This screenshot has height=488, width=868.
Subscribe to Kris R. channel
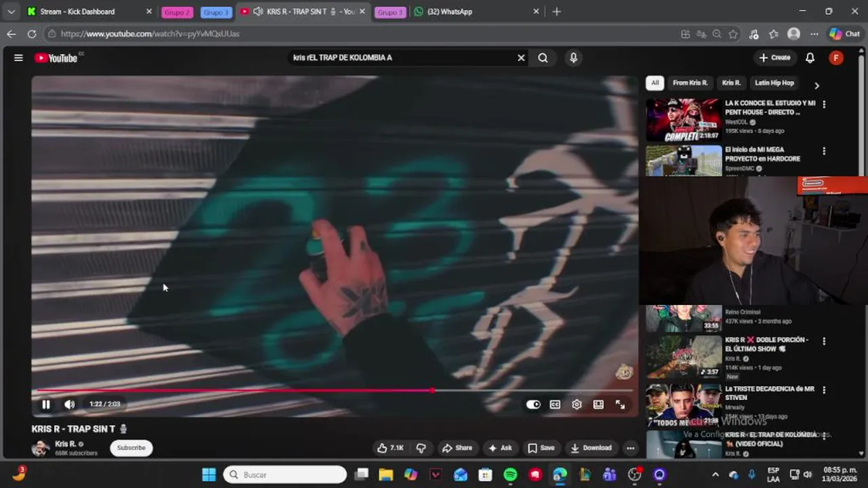[x=131, y=448]
